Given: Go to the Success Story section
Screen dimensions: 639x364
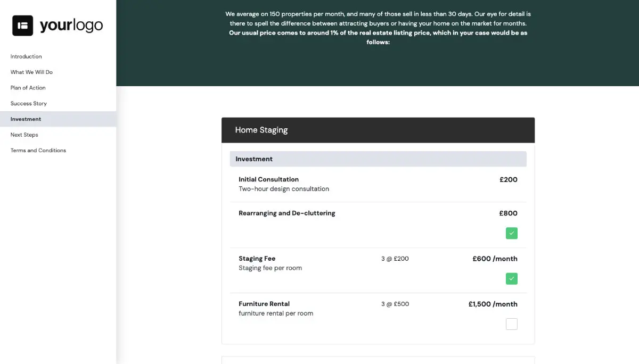Looking at the screenshot, I should (28, 103).
